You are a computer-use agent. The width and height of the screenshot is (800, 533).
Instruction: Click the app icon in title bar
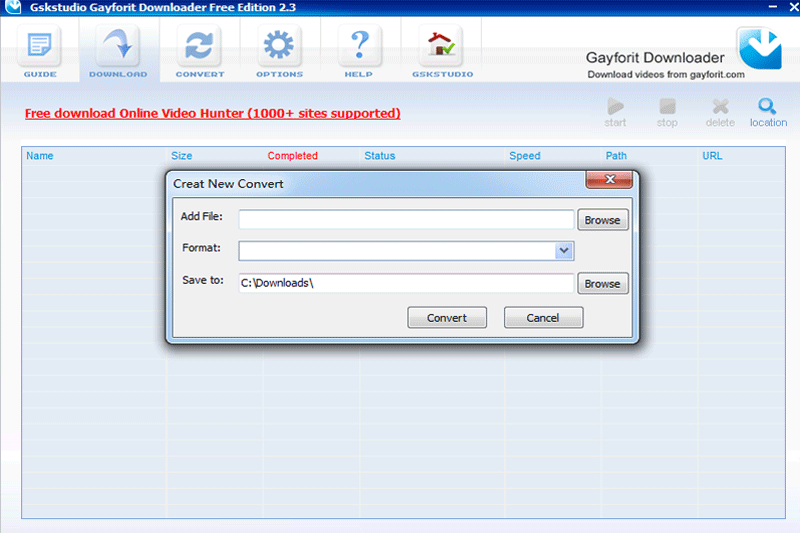tap(12, 7)
